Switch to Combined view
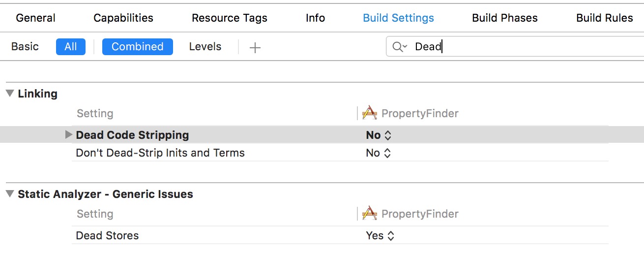This screenshot has width=644, height=260. click(x=137, y=47)
